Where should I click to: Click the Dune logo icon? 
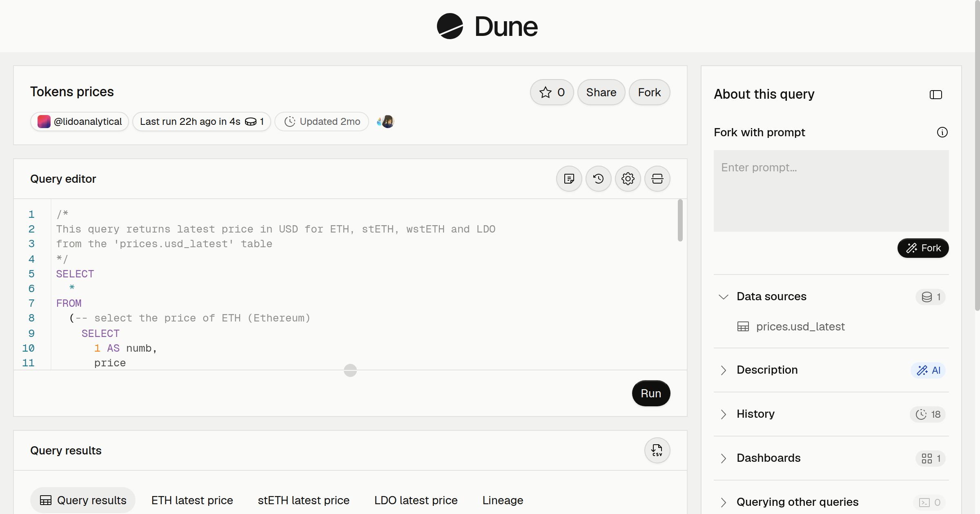coord(450,27)
